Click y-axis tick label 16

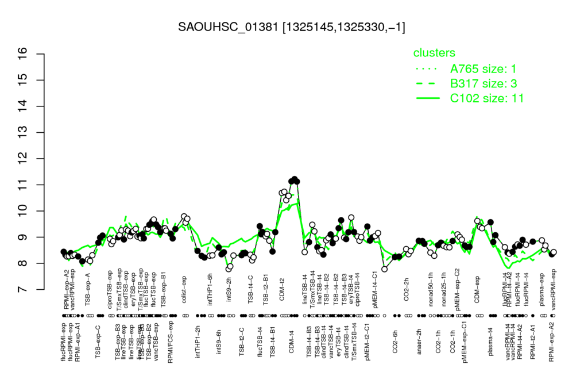coord(23,53)
